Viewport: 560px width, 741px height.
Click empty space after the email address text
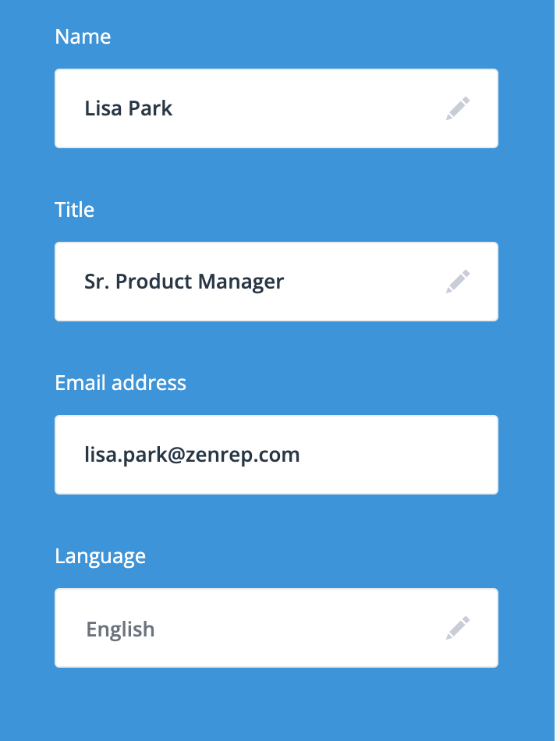(x=390, y=455)
